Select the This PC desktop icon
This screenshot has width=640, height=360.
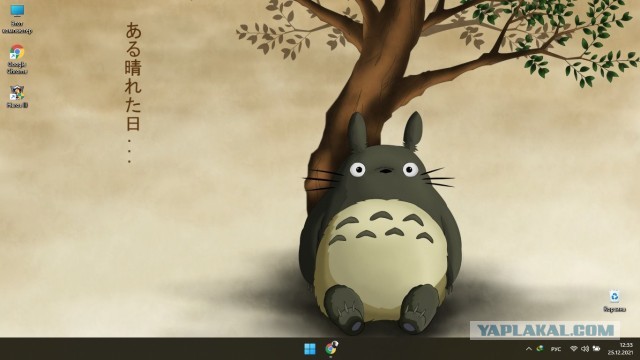(x=17, y=19)
